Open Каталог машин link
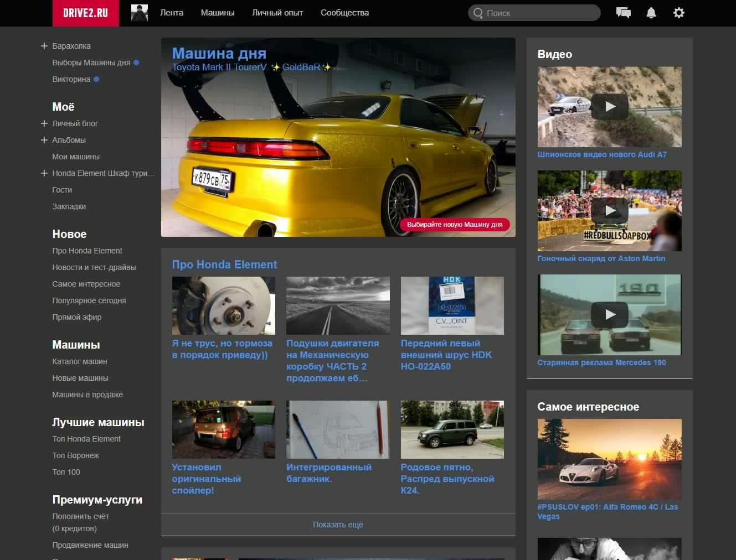This screenshot has height=560, width=736. [80, 361]
